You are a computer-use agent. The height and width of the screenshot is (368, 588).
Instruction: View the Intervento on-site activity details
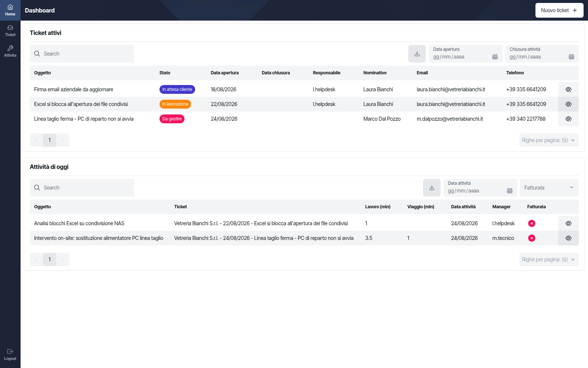point(569,238)
